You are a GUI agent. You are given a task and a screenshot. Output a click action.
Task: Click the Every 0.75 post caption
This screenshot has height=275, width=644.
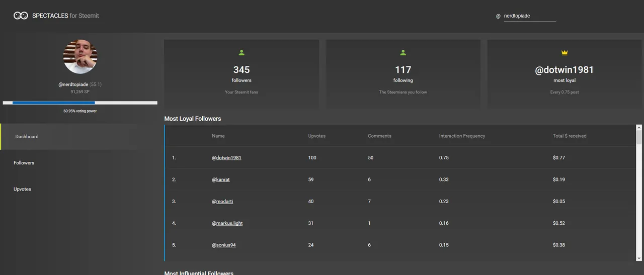coord(565,93)
